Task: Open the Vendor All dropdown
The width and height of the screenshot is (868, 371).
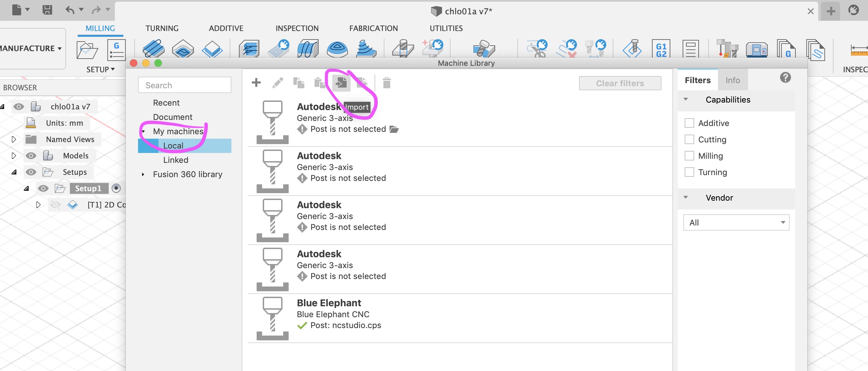Action: [x=736, y=222]
